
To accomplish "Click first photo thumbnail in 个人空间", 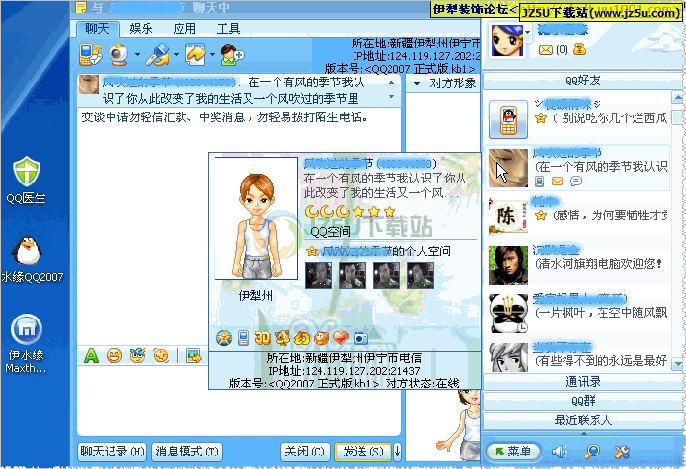I will [318, 275].
